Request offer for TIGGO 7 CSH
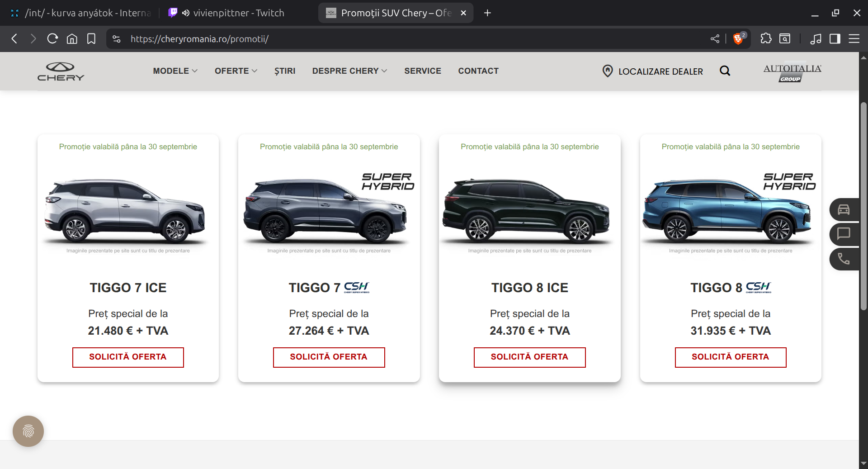Image resolution: width=868 pixels, height=469 pixels. [329, 357]
